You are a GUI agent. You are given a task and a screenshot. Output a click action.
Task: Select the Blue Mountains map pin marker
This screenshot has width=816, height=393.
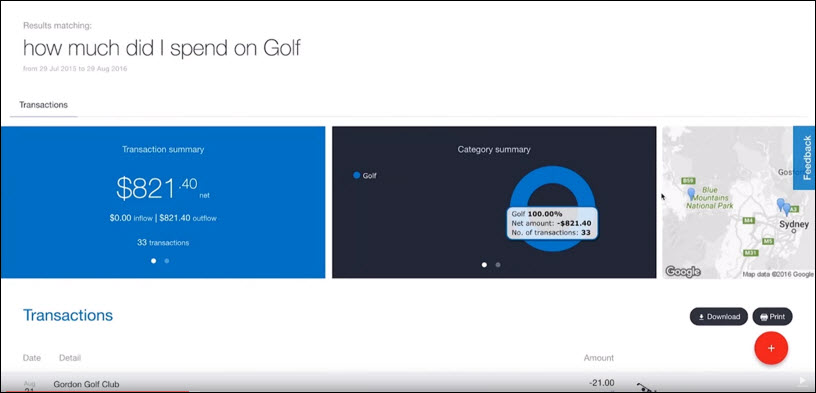(691, 194)
